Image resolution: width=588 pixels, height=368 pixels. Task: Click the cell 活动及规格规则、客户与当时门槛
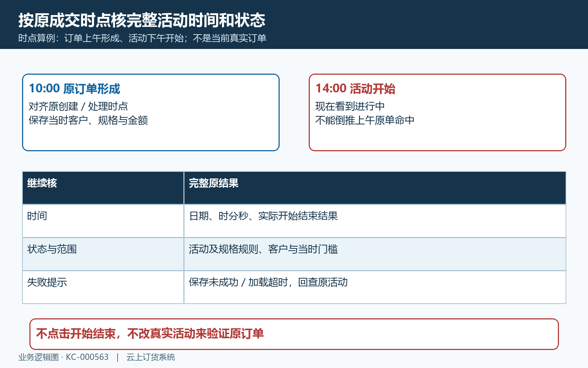pyautogui.click(x=375, y=254)
